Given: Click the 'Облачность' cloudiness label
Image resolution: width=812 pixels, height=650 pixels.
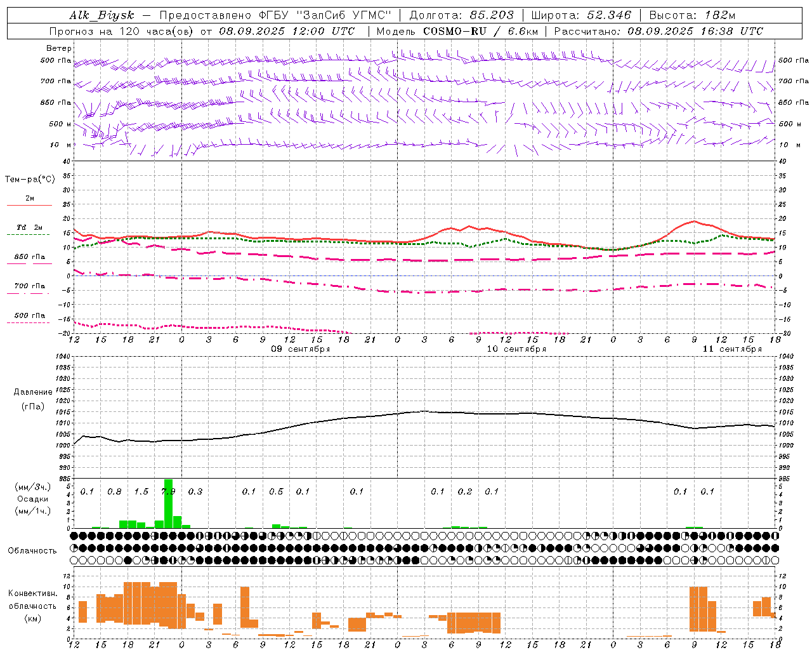Looking at the screenshot, I should 32,551.
